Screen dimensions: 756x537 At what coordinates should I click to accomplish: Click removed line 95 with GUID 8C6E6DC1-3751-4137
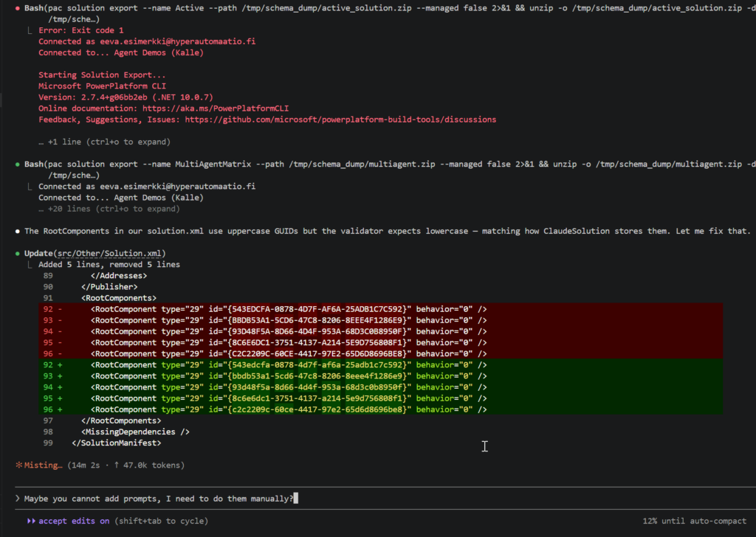tap(380, 342)
